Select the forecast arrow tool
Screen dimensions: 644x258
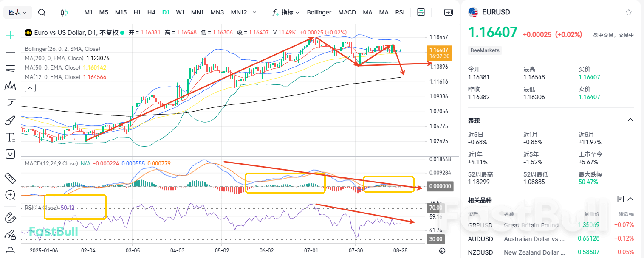(x=10, y=103)
